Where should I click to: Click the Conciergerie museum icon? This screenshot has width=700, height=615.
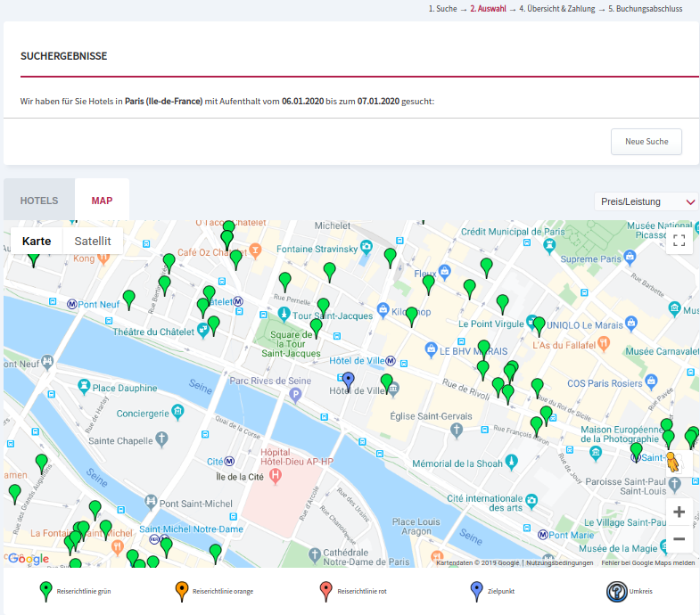coord(177,412)
